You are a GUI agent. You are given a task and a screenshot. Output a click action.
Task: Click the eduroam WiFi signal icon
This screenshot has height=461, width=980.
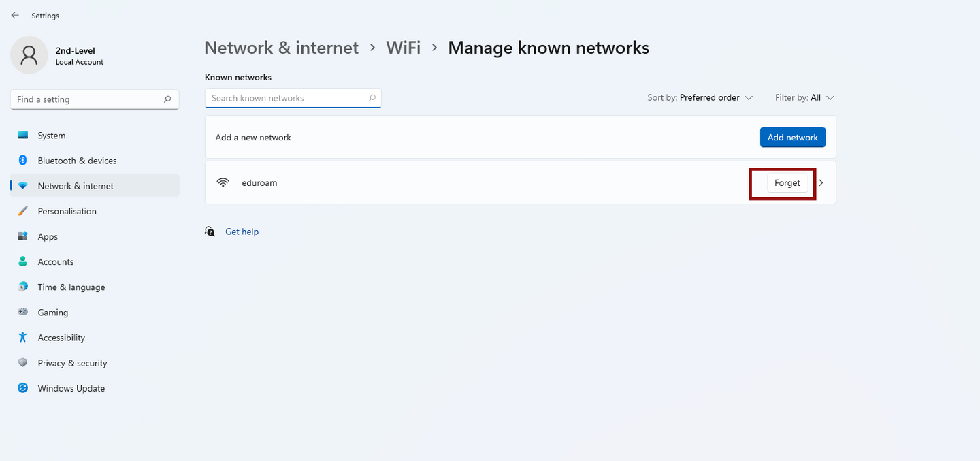click(223, 182)
